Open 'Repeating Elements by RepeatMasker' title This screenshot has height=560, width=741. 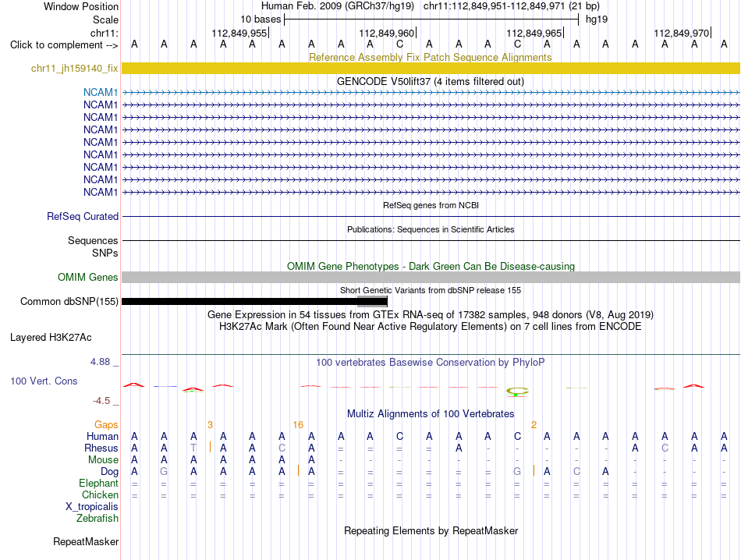431,530
